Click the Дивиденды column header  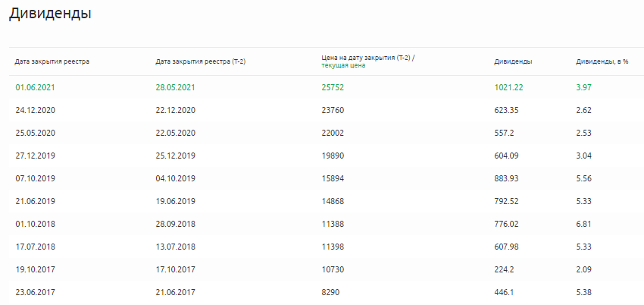[x=512, y=61]
